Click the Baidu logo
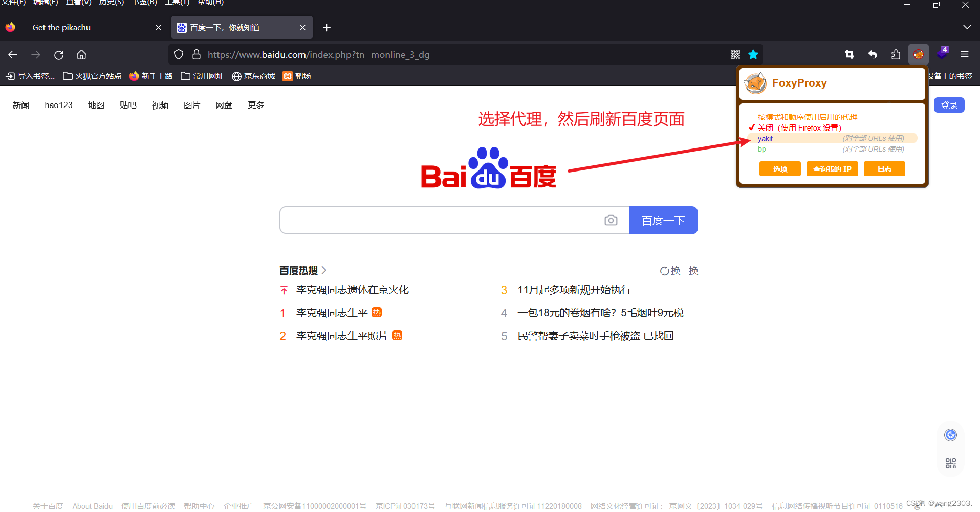Image resolution: width=980 pixels, height=512 pixels. [488, 168]
